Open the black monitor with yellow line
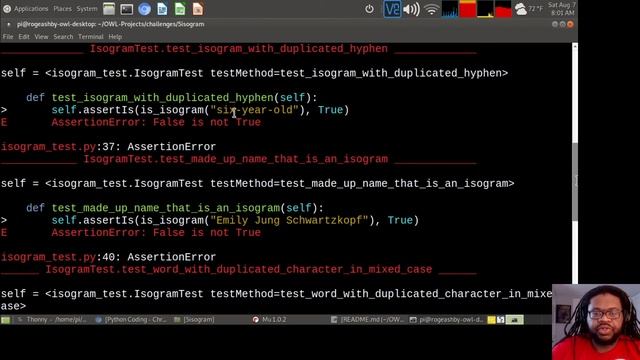Screen dimensions: 640x360 pyautogui.click(x=485, y=9)
